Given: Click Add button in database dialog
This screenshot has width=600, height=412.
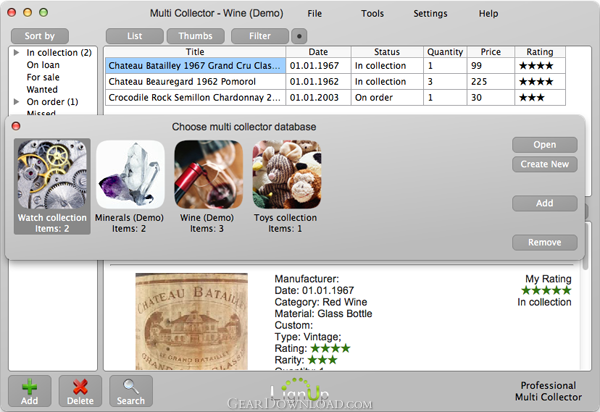Looking at the screenshot, I should coord(545,203).
